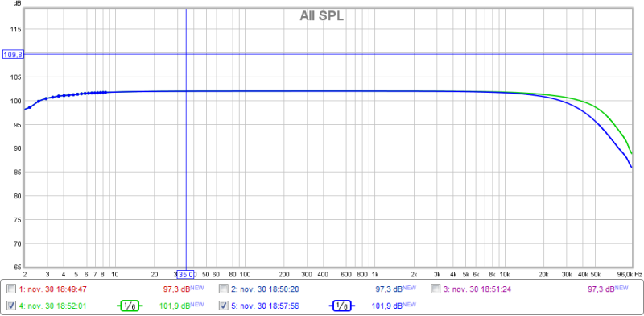Viewport: 644px width, 316px height.
Task: Click the purple trace label 3: nov. 30 18:51:24
Action: pos(477,289)
